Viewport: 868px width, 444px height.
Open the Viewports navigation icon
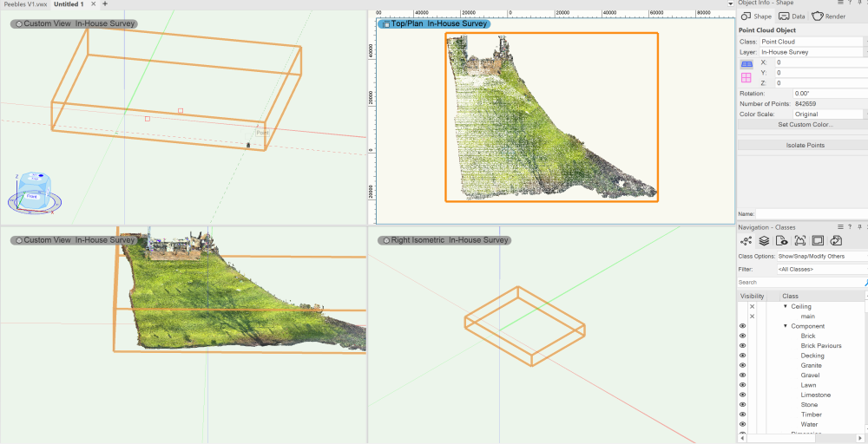coord(799,240)
